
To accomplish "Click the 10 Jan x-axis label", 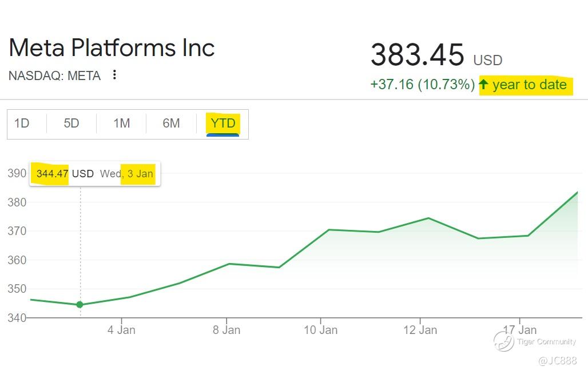I will coord(320,330).
